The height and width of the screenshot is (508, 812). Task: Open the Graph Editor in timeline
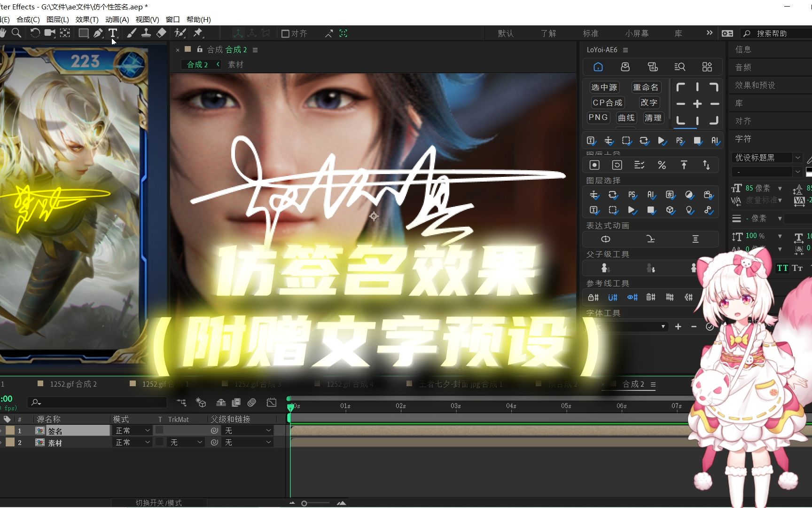272,403
